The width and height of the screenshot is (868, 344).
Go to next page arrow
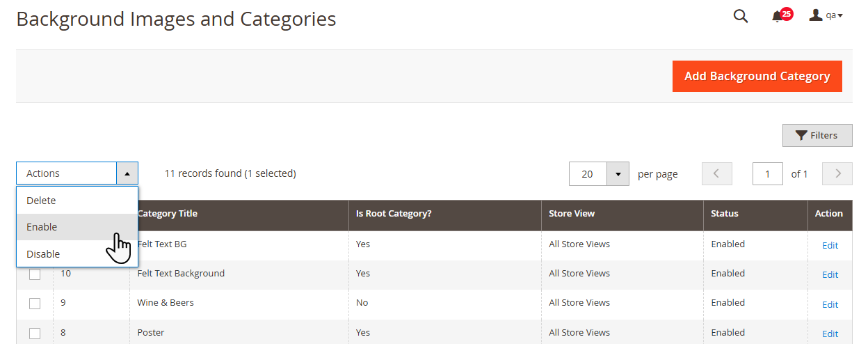pyautogui.click(x=837, y=174)
